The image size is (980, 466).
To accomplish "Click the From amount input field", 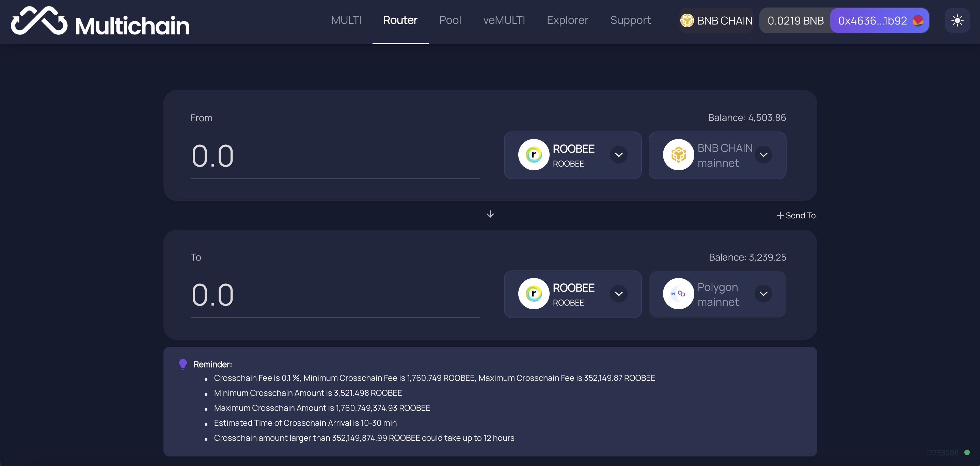I will pos(335,156).
